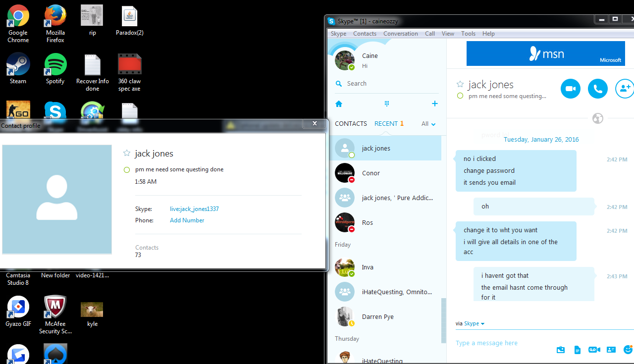
Task: Switch to the RECENT tab
Action: 389,124
